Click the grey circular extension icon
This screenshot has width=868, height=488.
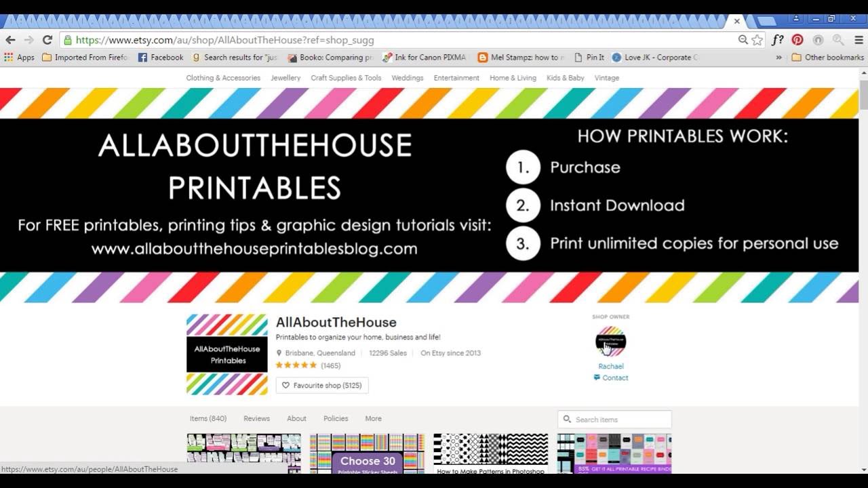(818, 40)
